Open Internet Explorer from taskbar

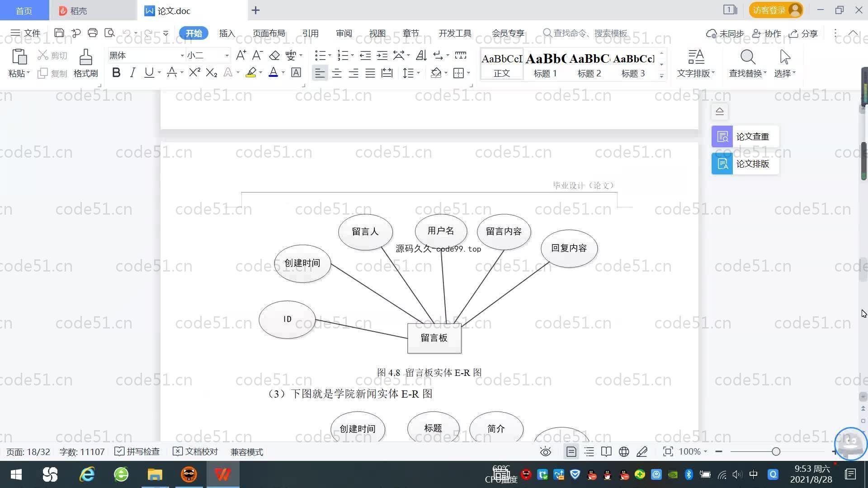click(x=87, y=474)
